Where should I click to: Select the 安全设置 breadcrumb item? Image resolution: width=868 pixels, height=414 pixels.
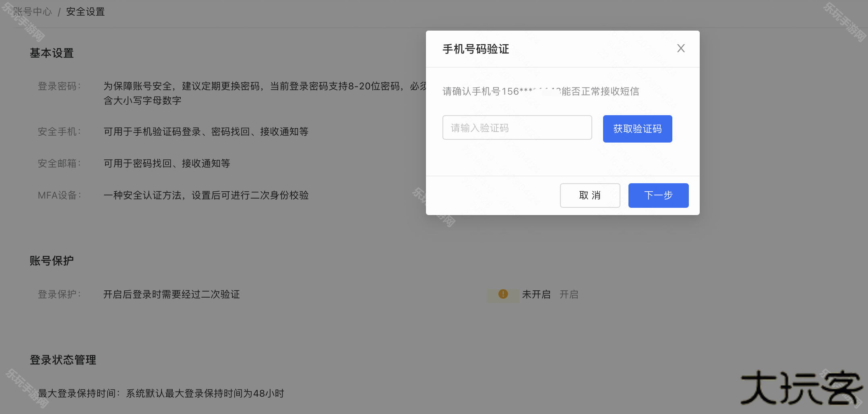point(85,12)
